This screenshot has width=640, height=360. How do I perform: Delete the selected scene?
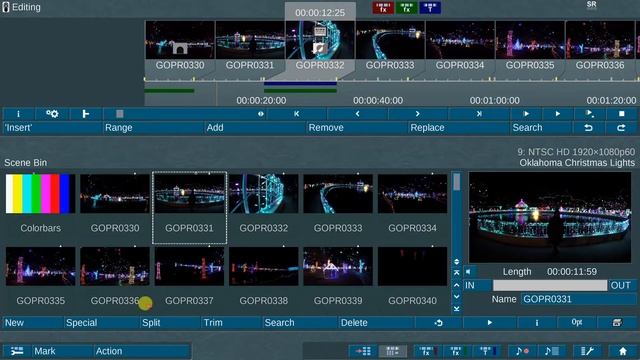(376, 323)
